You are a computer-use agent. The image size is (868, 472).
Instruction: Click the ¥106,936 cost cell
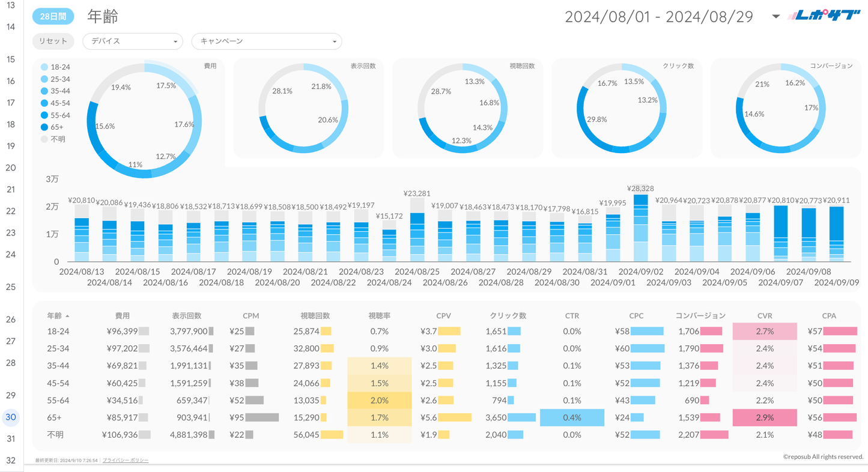point(120,435)
